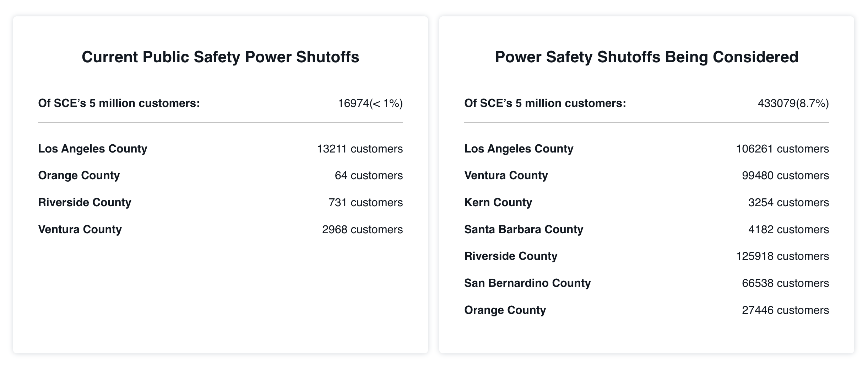
Task: Click the Current Public Safety Power Shutoffs heading
Action: pyautogui.click(x=220, y=57)
